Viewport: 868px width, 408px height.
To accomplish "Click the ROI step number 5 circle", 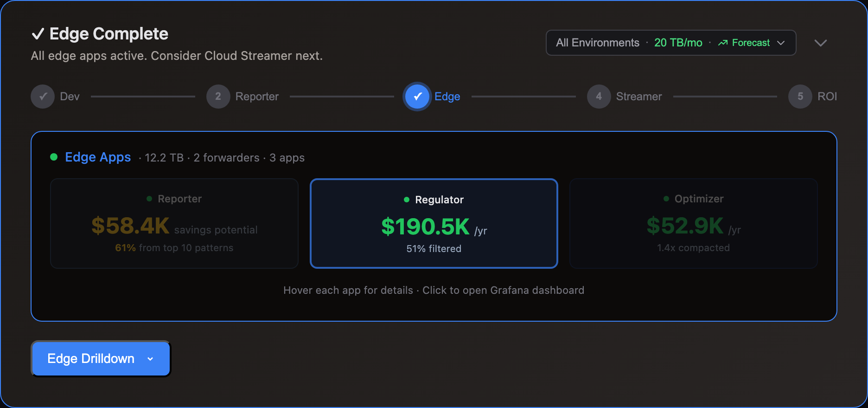I will click(x=800, y=97).
